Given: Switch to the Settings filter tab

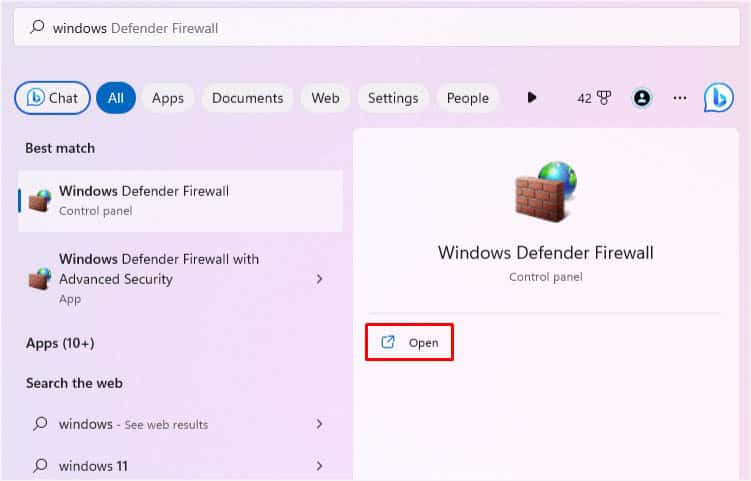Looking at the screenshot, I should (x=393, y=98).
